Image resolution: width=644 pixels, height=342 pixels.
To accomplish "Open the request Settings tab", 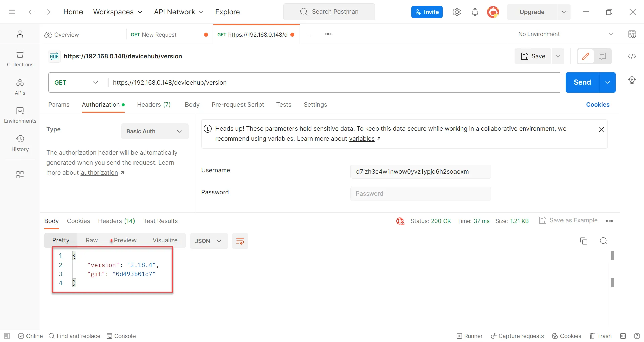I will (x=315, y=105).
